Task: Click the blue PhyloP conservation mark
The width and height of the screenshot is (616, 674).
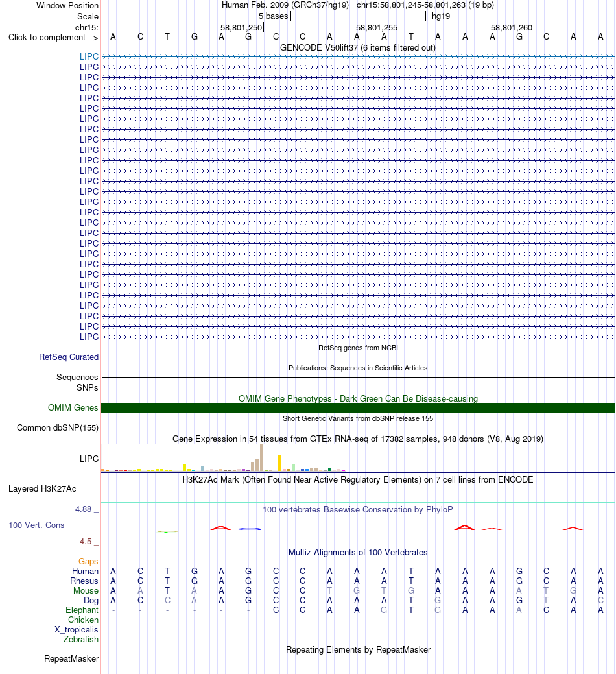Action: [250, 529]
